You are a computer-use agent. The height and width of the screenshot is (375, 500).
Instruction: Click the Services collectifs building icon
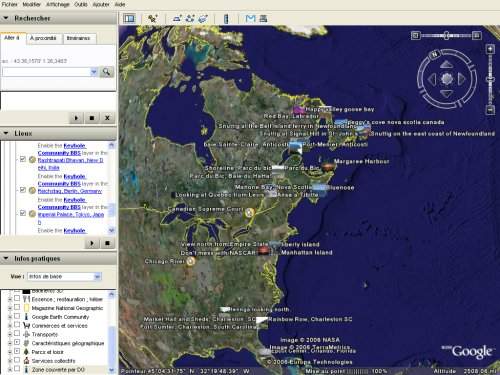click(27, 360)
